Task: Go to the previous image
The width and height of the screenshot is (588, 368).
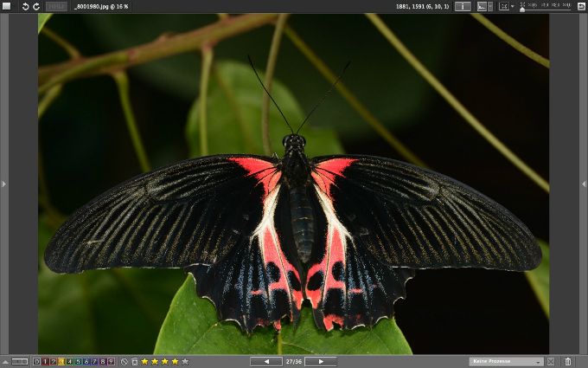Action: pyautogui.click(x=266, y=362)
